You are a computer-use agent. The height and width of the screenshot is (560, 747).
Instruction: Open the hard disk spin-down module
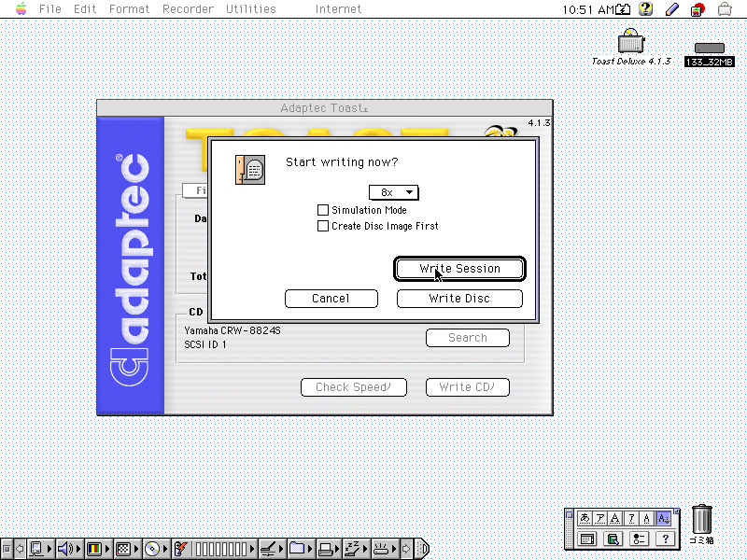click(385, 549)
